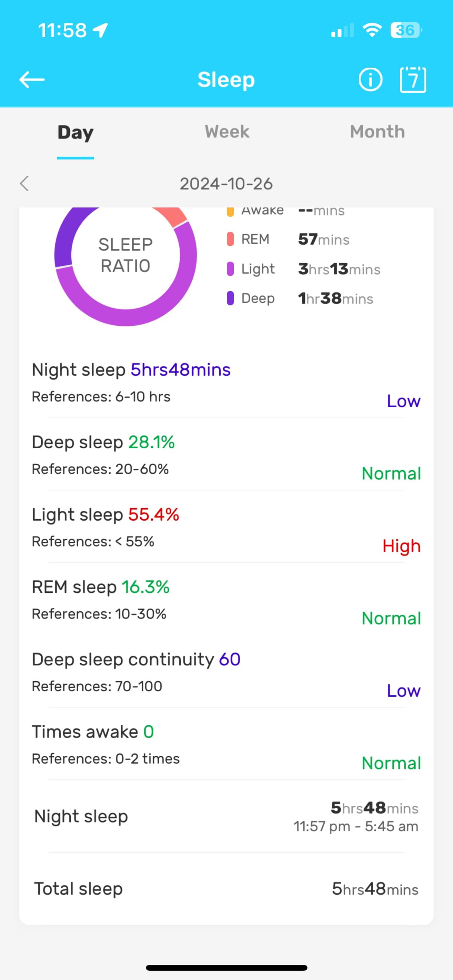Screen dimensions: 453x980
Task: Tap the Deep sleep legend swatch
Action: [230, 298]
